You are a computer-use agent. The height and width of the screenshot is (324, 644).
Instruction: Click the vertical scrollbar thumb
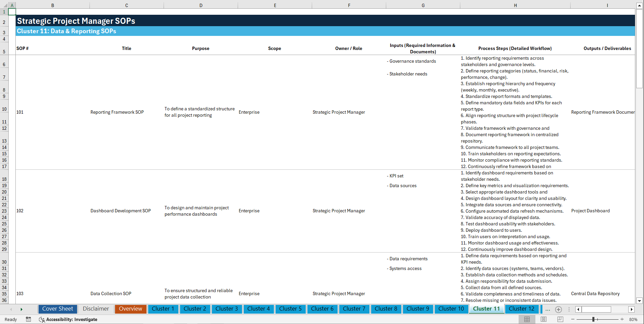tap(639, 49)
